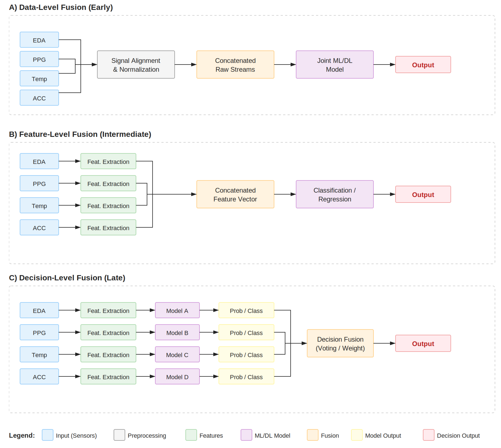Click the Model Output yellow legend swatch
Viewport: 501px width, 448px height.
357,435
